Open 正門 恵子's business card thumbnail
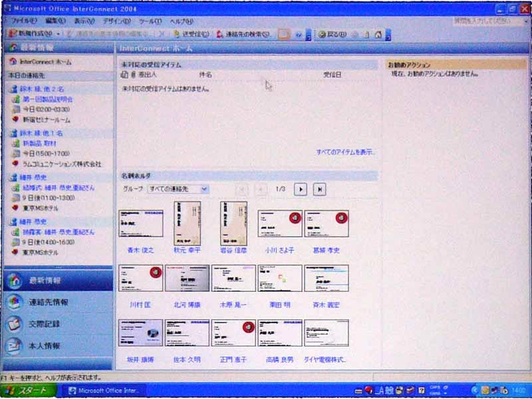This screenshot has width=532, height=399. [233, 333]
